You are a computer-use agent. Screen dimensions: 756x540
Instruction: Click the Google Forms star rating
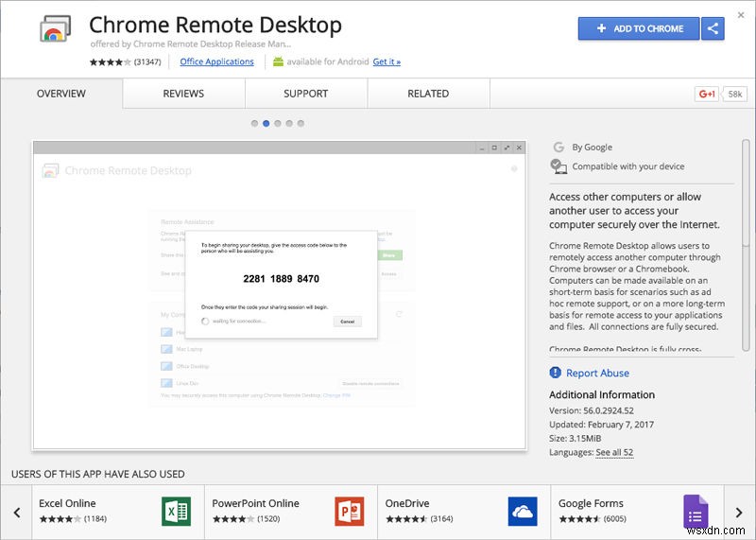(x=579, y=519)
